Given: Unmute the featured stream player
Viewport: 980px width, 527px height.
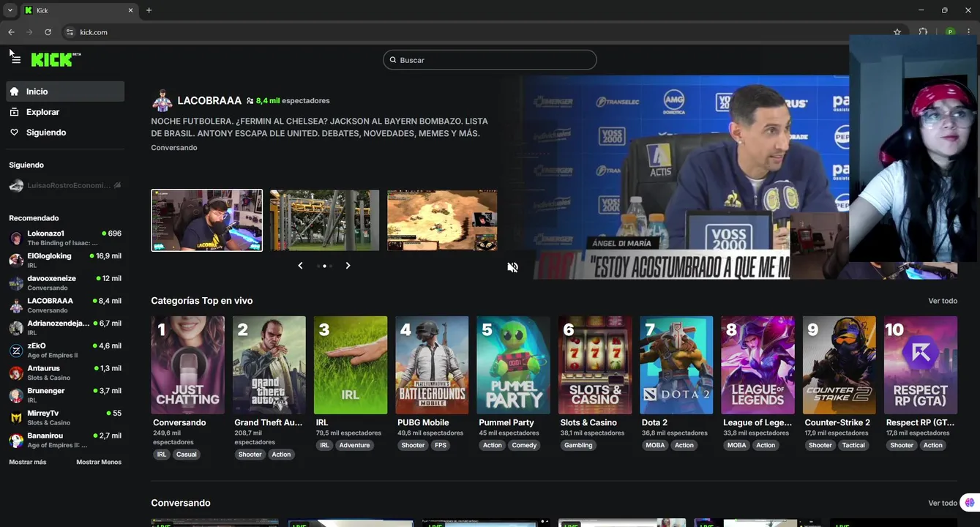Looking at the screenshot, I should (x=512, y=267).
